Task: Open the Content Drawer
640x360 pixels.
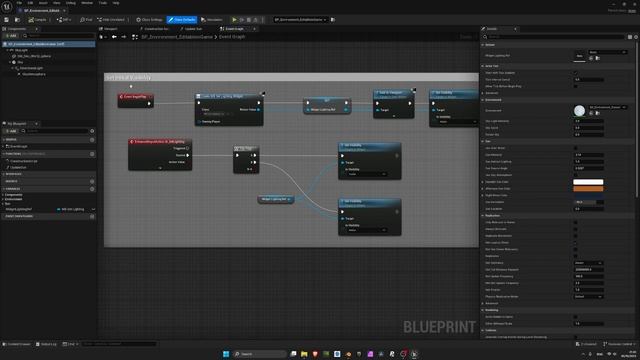Action: pos(17,344)
